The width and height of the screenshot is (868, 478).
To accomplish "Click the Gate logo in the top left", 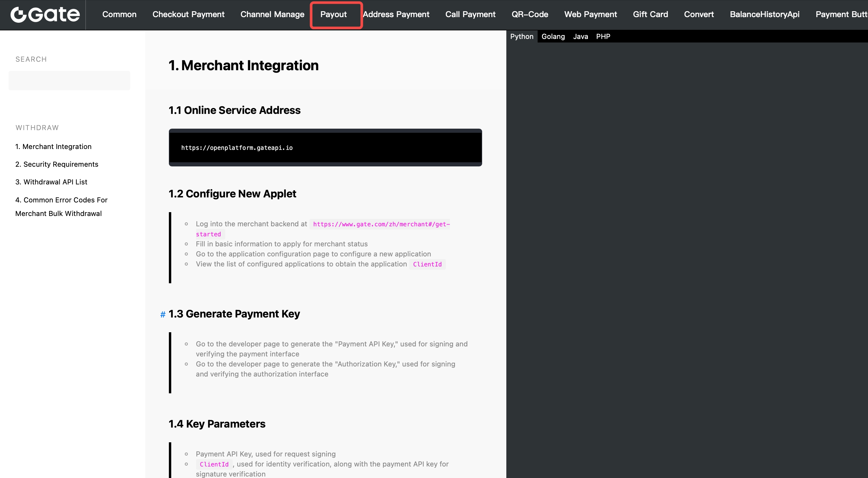I will click(45, 14).
